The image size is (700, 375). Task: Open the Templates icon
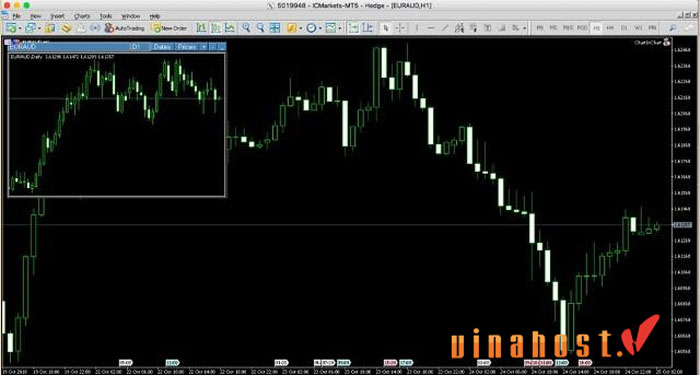[x=330, y=28]
